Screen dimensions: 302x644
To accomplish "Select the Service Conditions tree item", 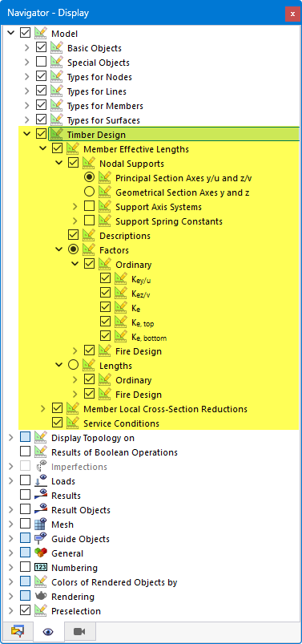I will click(121, 423).
